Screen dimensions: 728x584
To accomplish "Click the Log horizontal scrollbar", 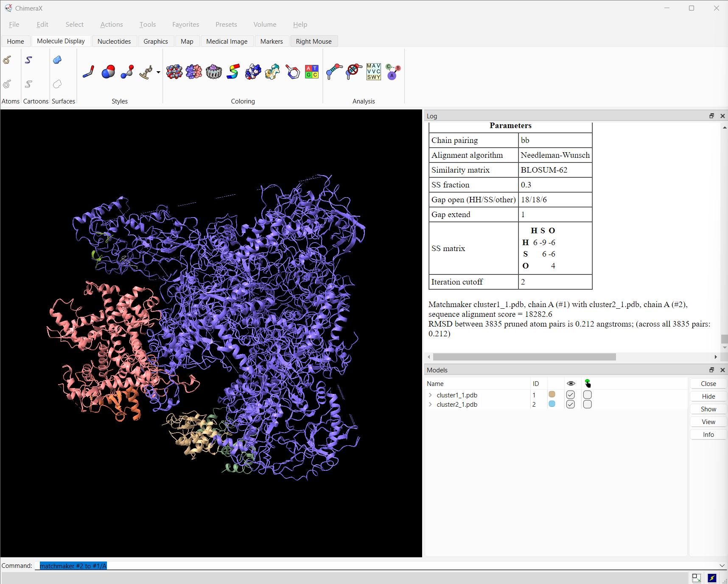I will (524, 357).
